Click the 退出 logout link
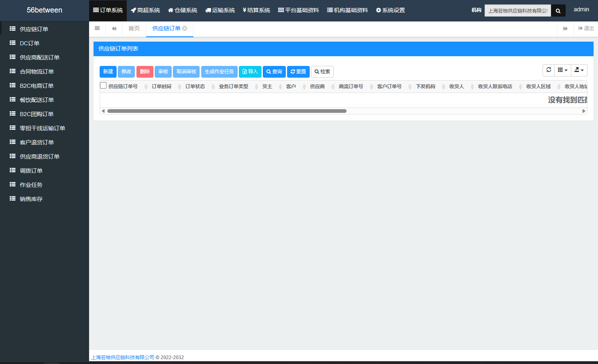The width and height of the screenshot is (598, 364). [586, 28]
